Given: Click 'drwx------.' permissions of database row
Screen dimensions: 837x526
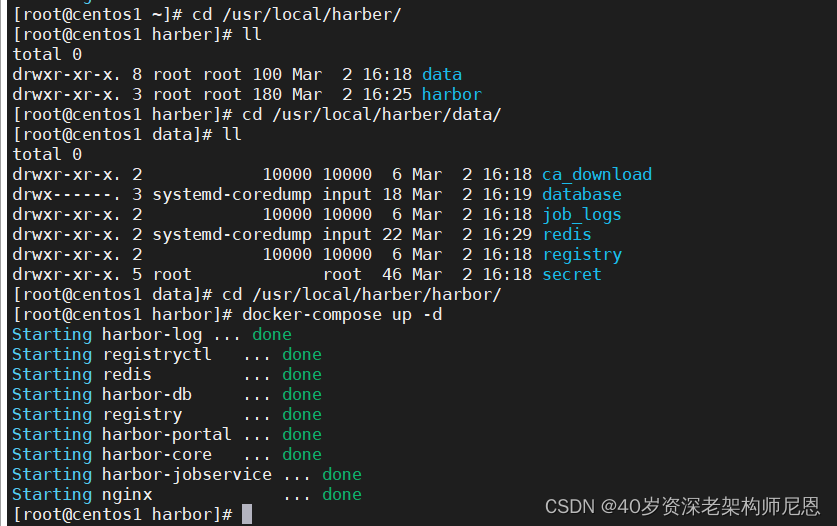Looking at the screenshot, I should pos(67,194).
